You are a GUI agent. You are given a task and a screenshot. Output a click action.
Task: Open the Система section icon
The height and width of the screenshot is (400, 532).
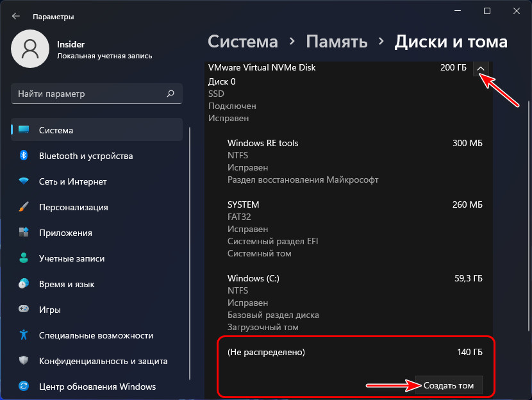click(x=24, y=130)
